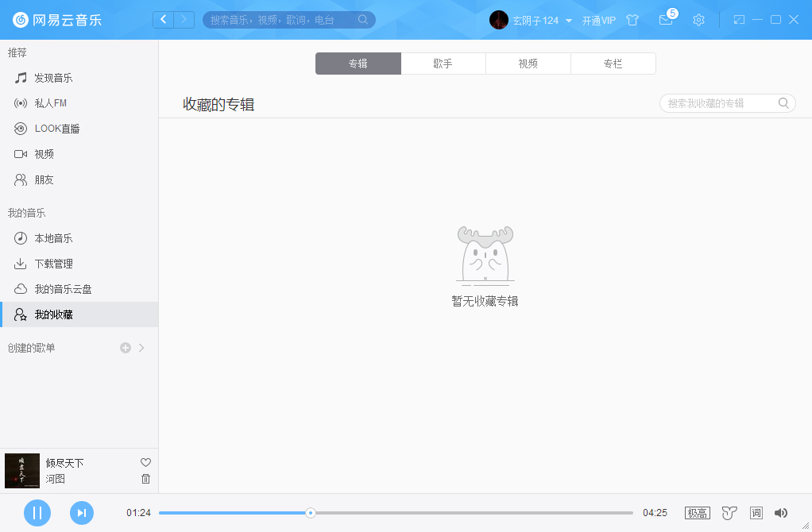
Task: Expand the 创建的歌单 playlist list
Action: (141, 347)
